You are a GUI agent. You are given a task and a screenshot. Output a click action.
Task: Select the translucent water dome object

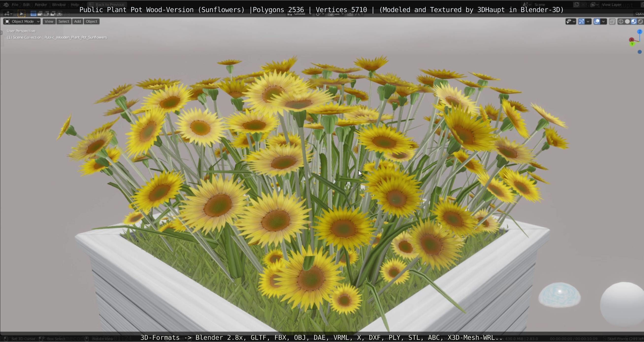[559, 295]
